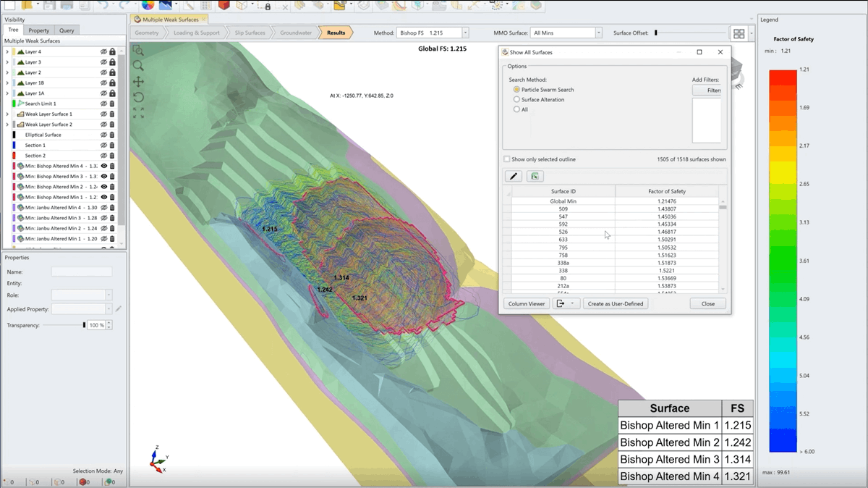The height and width of the screenshot is (488, 868).
Task: Open the Column Viewer in Show All Surfaces
Action: pyautogui.click(x=526, y=303)
